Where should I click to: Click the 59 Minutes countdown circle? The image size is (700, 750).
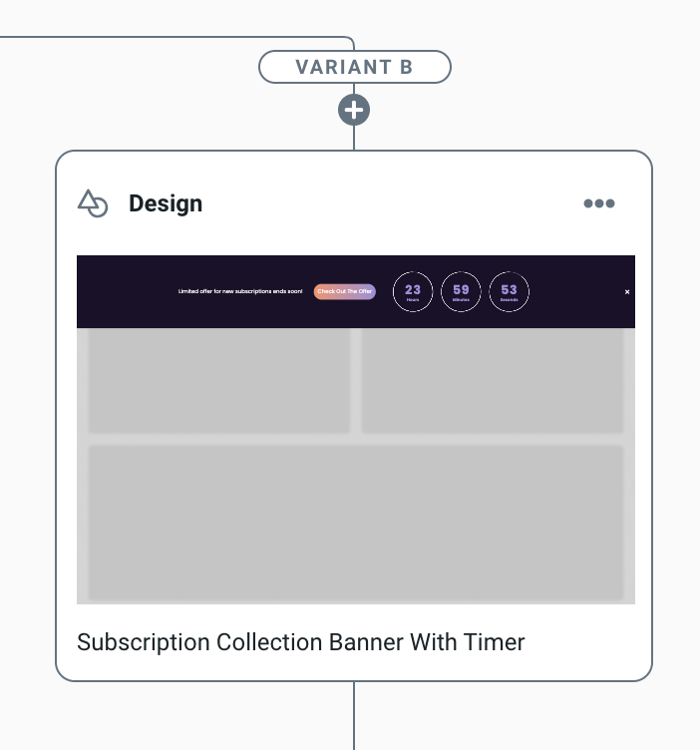[x=461, y=291]
